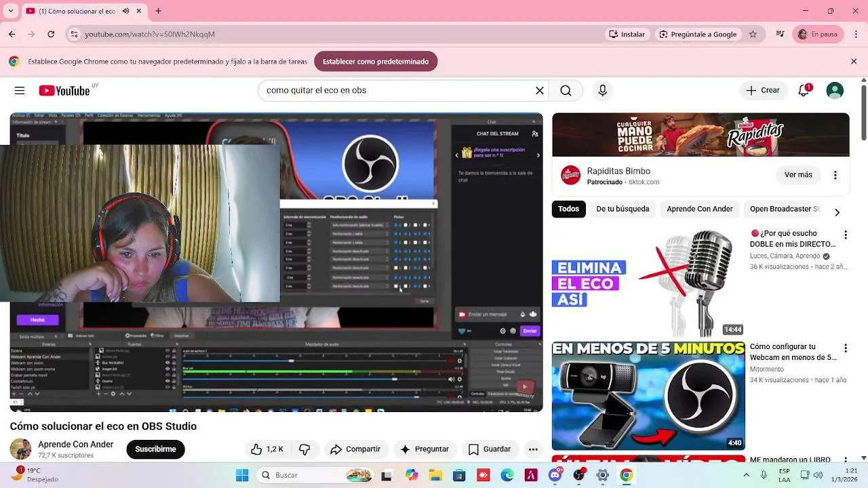The width and height of the screenshot is (868, 488).
Task: Open Chrome tab search dropdown
Action: click(x=10, y=11)
